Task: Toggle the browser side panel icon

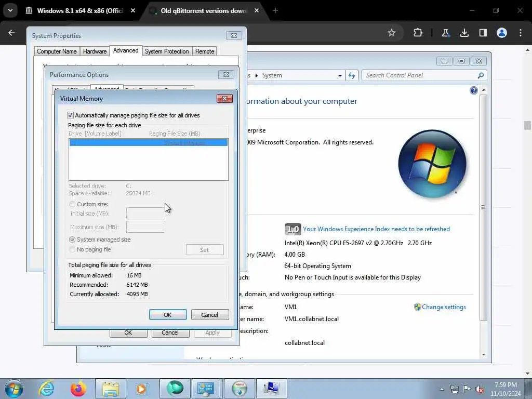Action: pos(483,33)
